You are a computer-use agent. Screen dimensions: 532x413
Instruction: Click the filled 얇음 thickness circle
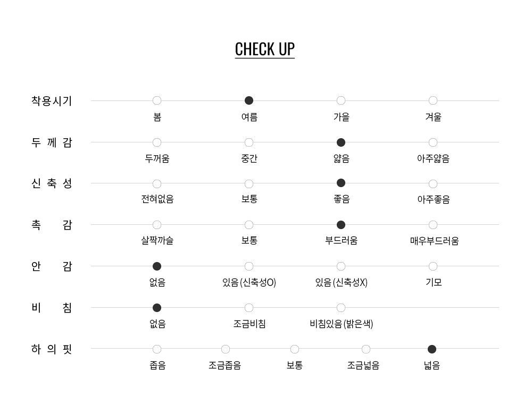(x=341, y=142)
